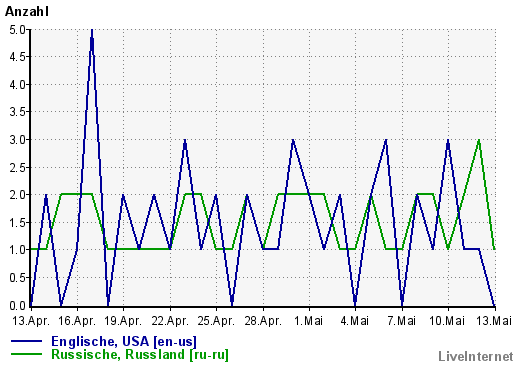Image resolution: width=520 pixels, height=366 pixels.
Task: Click the blue line legend swatch for en-us
Action: 27,341
